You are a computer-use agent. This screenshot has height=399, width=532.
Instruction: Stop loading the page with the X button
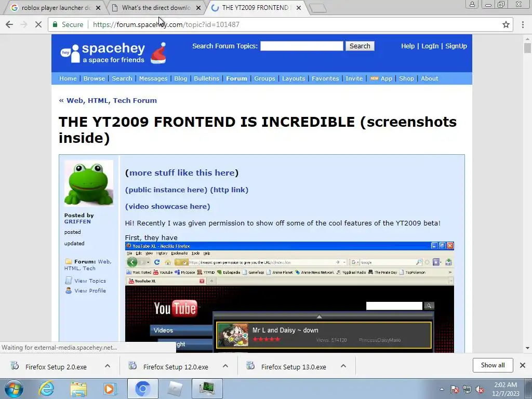coord(38,24)
